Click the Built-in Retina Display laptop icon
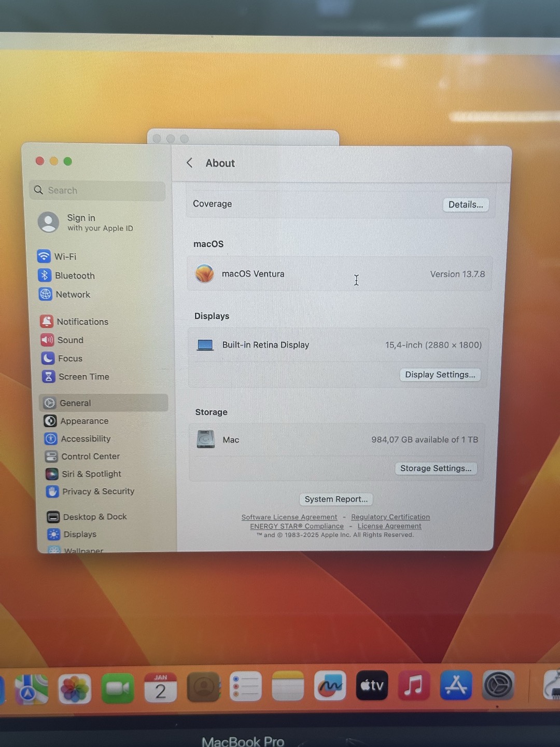The image size is (560, 747). click(205, 345)
